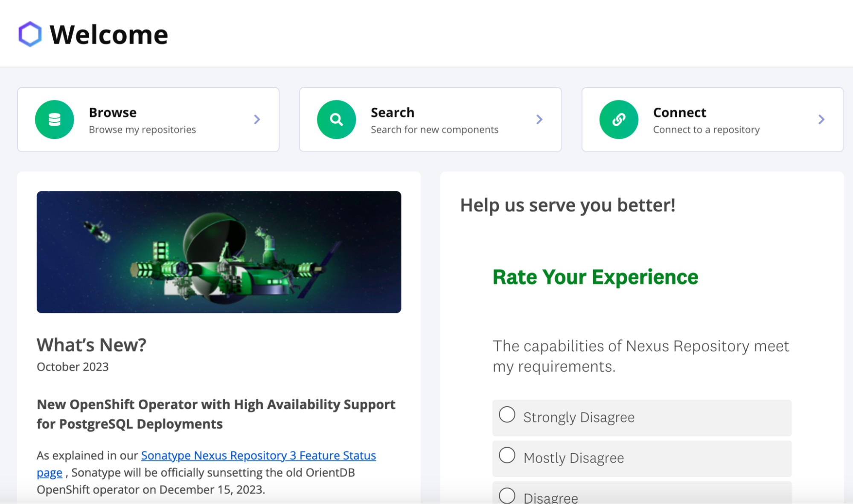Choose the Disagree radio button
This screenshot has width=853, height=504.
507,495
